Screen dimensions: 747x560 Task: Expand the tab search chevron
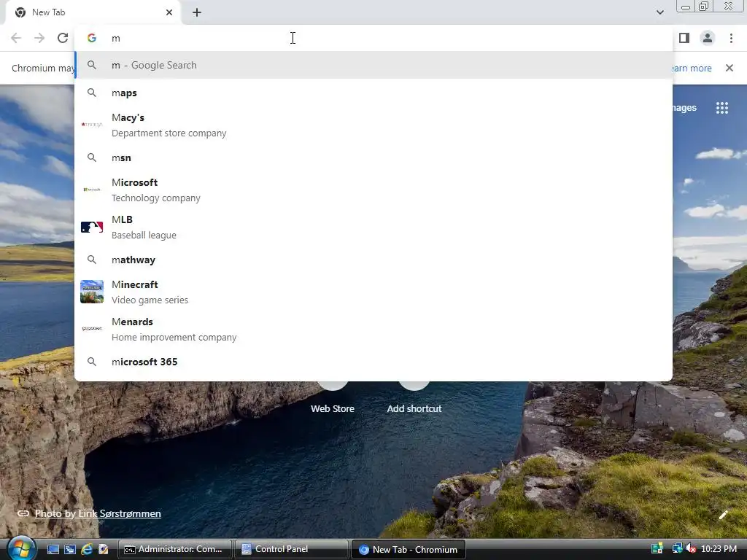(x=659, y=12)
